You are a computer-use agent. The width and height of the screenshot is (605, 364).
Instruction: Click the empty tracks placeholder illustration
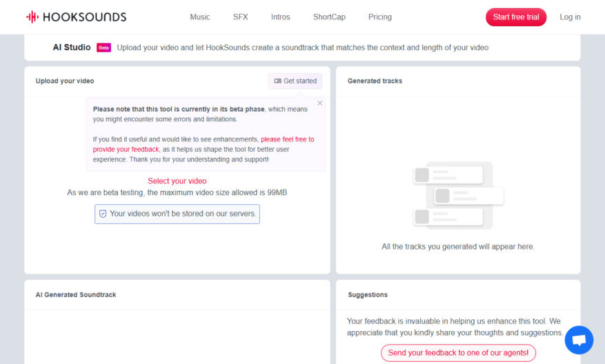click(458, 196)
